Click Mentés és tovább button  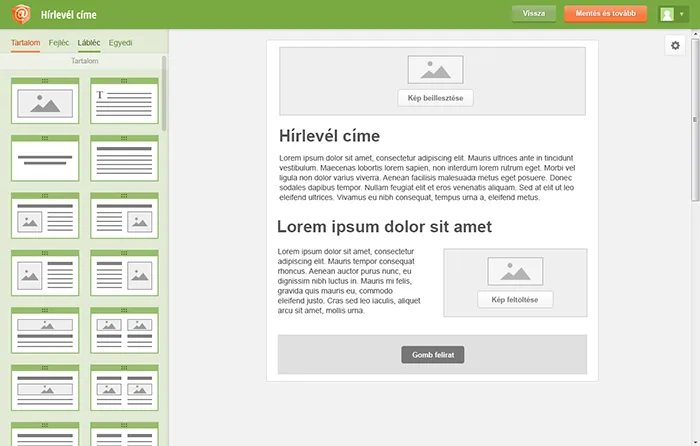tap(605, 14)
